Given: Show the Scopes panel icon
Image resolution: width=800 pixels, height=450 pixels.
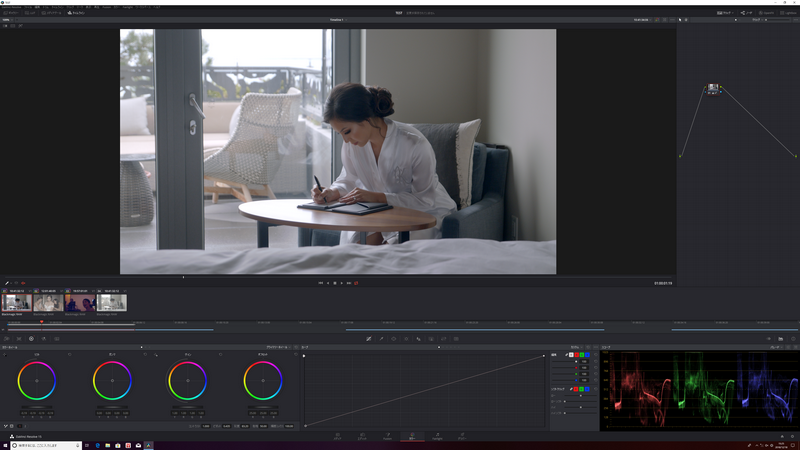Looking at the screenshot, I should (x=781, y=339).
